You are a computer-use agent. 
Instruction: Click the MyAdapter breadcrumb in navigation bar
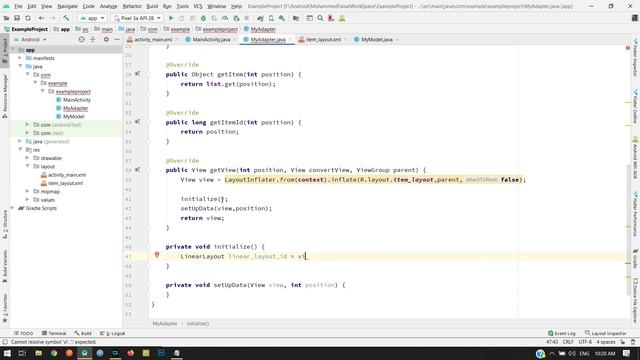[x=260, y=29]
